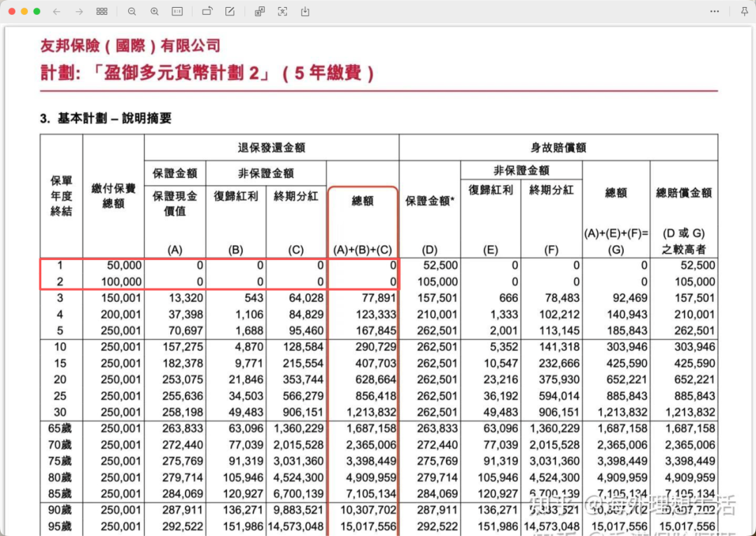Click the (A)+(B)+(C) formula label
Image resolution: width=756 pixels, height=536 pixels.
click(x=363, y=250)
